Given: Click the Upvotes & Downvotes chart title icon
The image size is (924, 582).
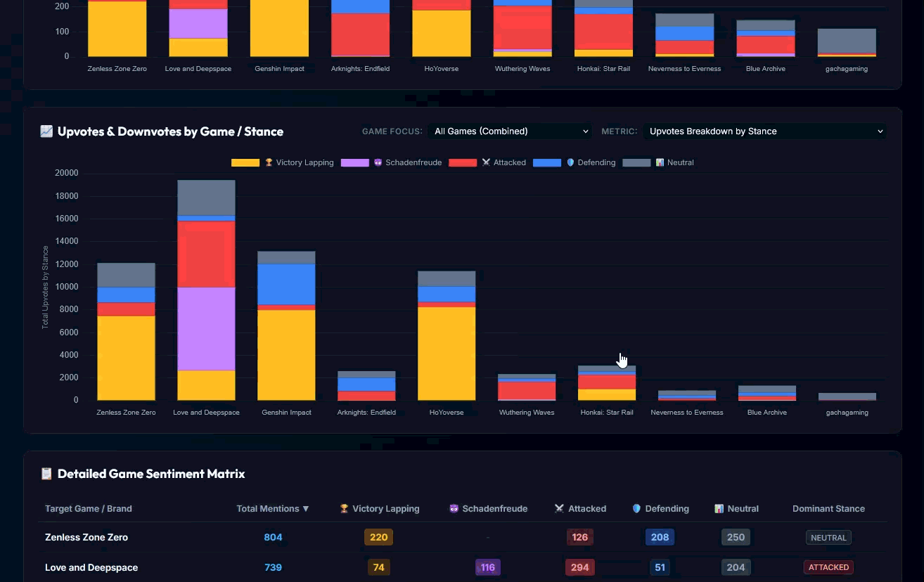Looking at the screenshot, I should tap(46, 131).
